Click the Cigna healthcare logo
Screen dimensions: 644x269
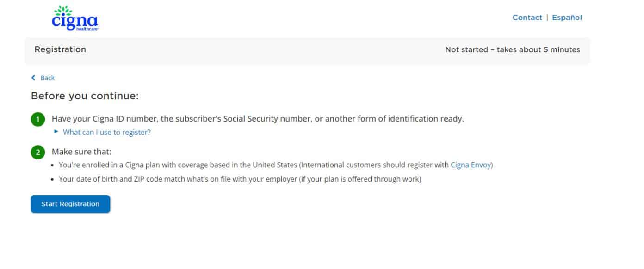(75, 19)
